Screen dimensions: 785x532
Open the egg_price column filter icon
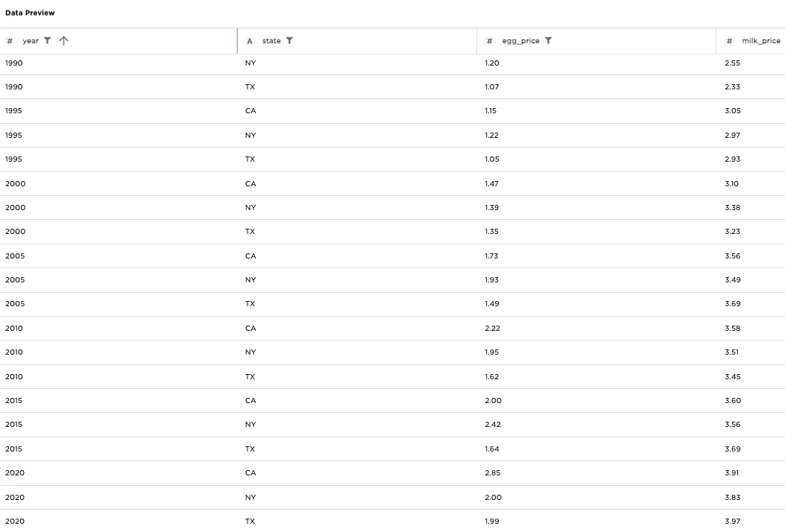pyautogui.click(x=548, y=41)
